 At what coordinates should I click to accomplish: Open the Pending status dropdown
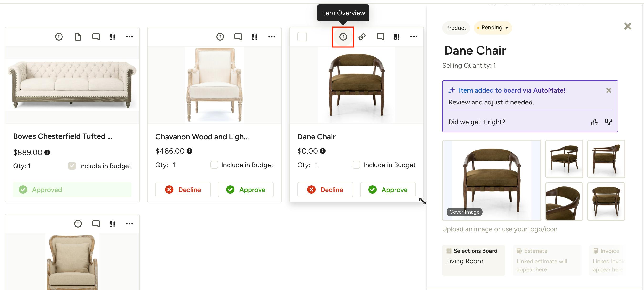coord(493,27)
